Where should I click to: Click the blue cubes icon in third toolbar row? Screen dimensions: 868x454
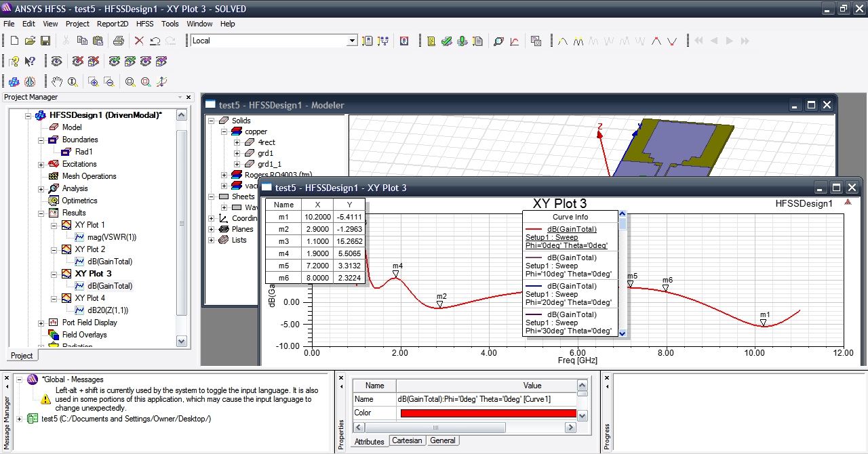click(14, 82)
